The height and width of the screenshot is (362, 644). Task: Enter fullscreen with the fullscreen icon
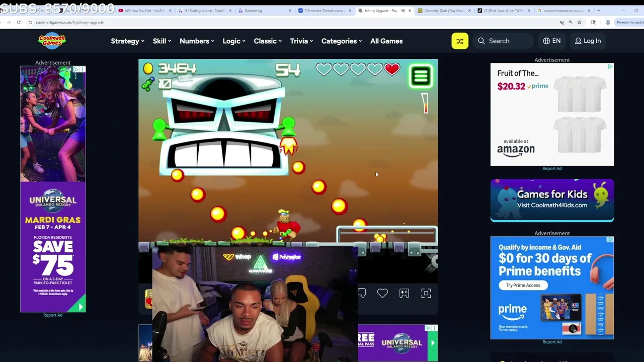point(426,293)
